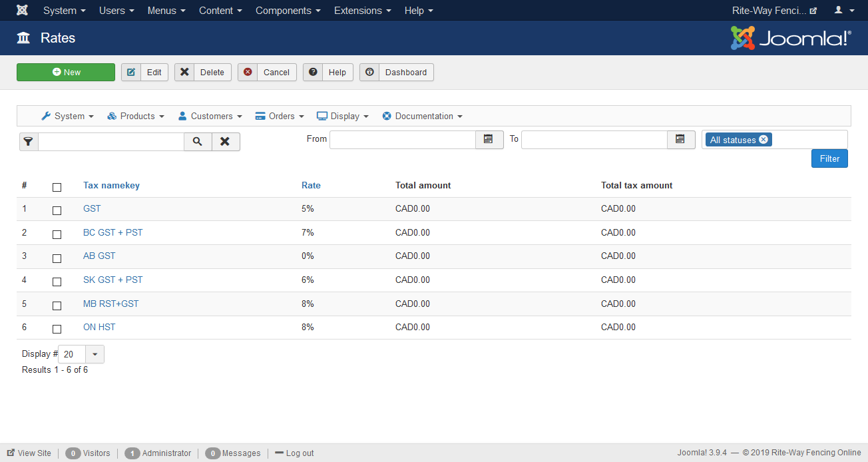Remove the All statuses filter tag
This screenshot has width=868, height=462.
pyautogui.click(x=763, y=140)
